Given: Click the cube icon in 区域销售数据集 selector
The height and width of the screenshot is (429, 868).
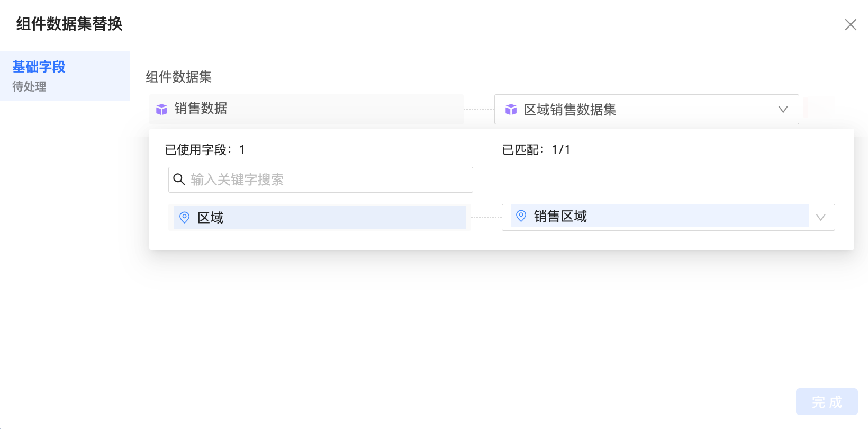Looking at the screenshot, I should click(511, 110).
